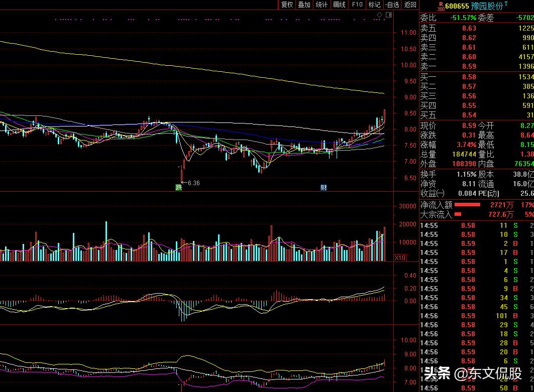Click the 大宗流入 red bar
Viewport: 534px width, 392px height.
458,214
